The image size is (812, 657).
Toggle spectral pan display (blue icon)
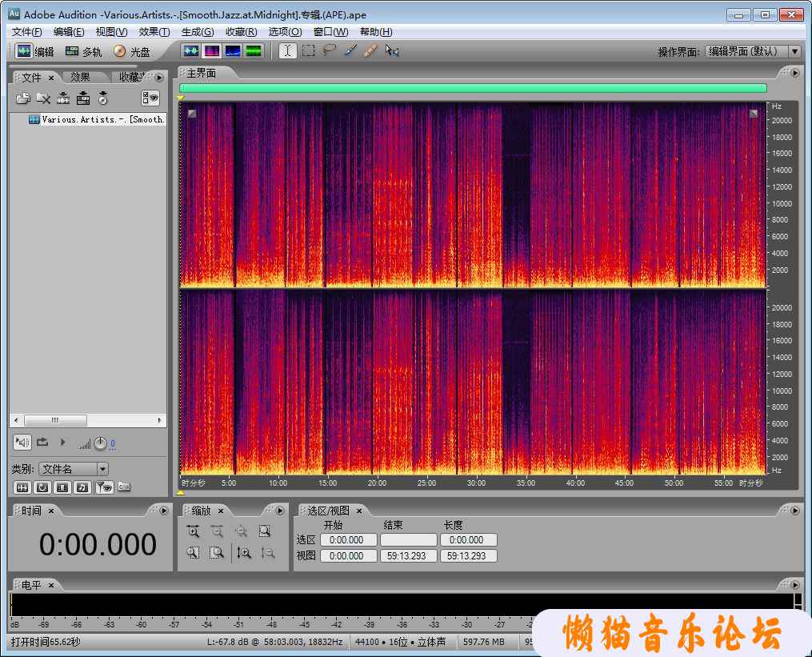233,50
